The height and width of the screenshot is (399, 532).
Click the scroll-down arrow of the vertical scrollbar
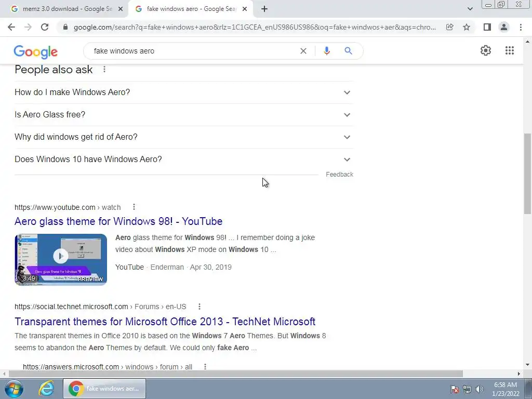coord(527,365)
